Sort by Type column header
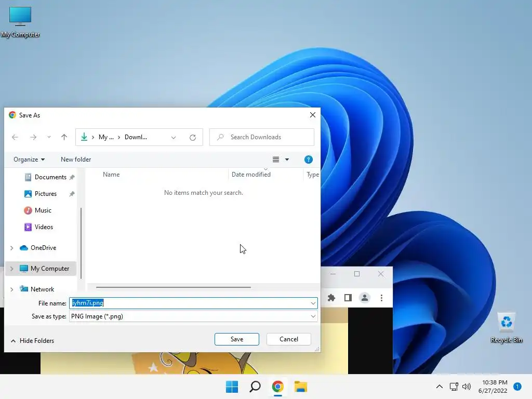 312,175
